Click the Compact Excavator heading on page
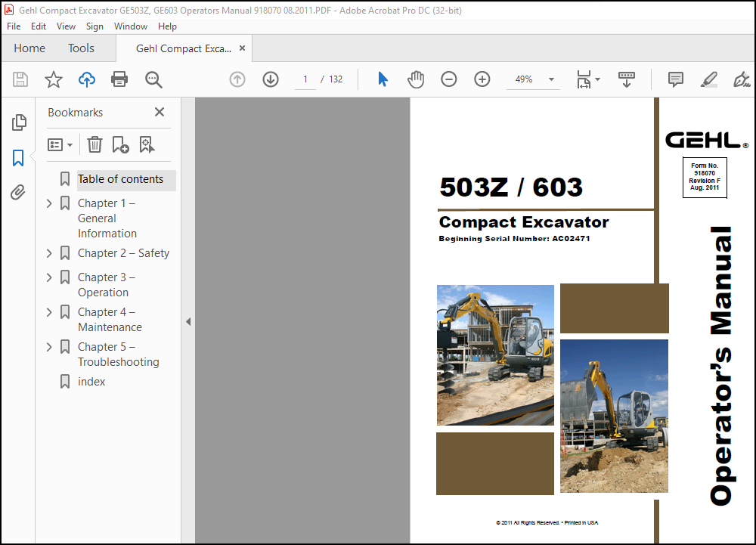 pos(524,222)
